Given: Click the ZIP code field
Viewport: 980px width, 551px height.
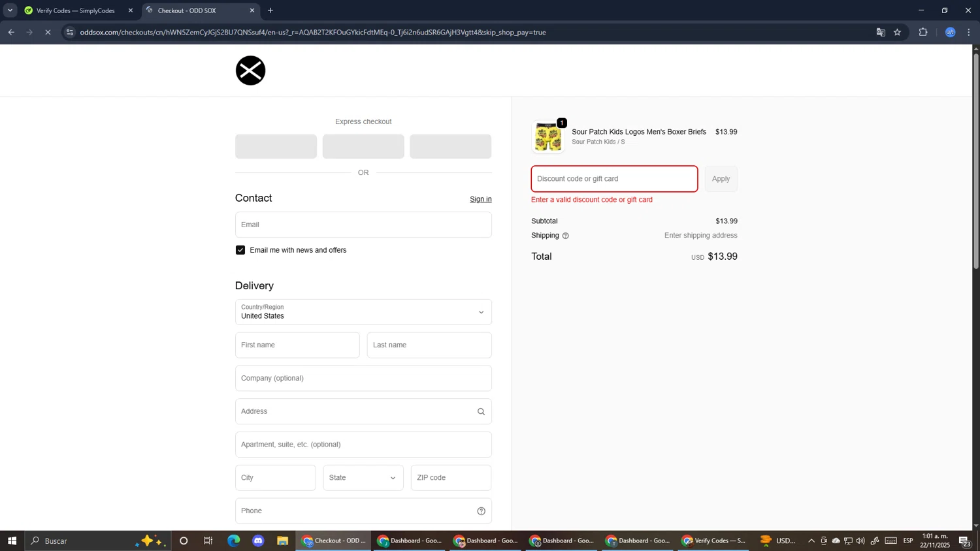Looking at the screenshot, I should pos(451,478).
